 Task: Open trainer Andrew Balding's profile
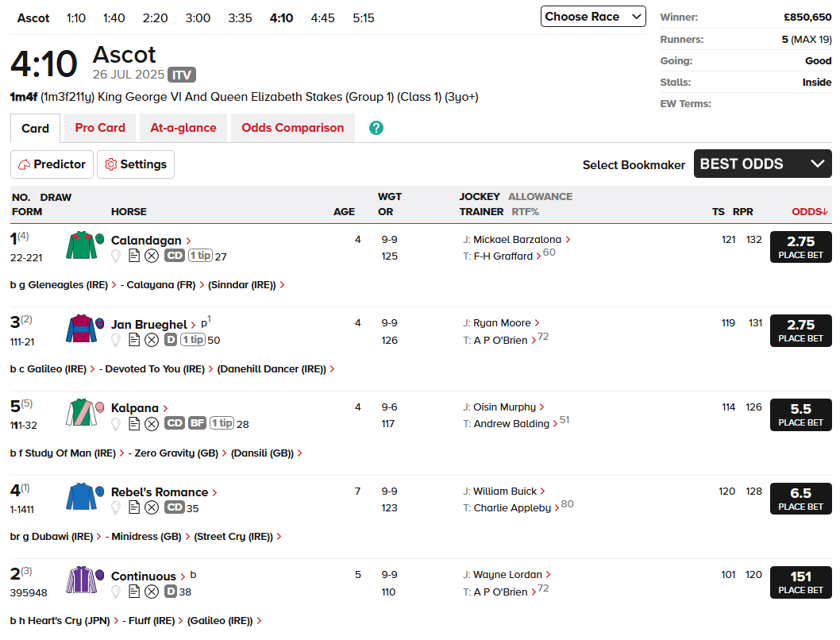(x=511, y=424)
